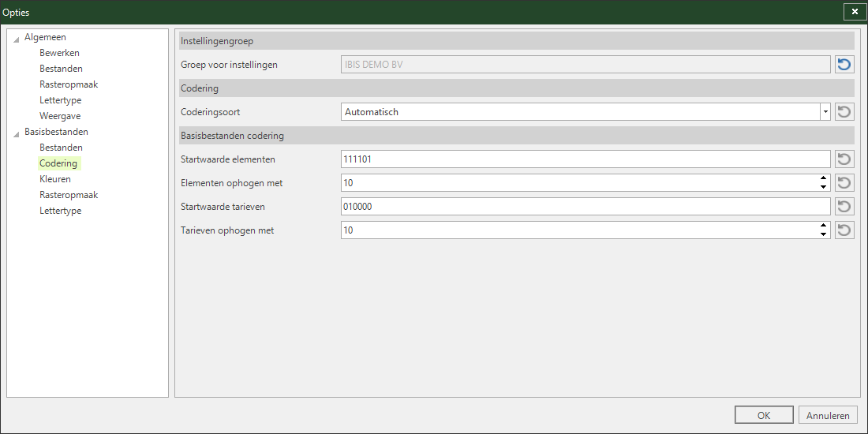Increase Tarieven ophogen met value
868x434 pixels.
tap(824, 226)
